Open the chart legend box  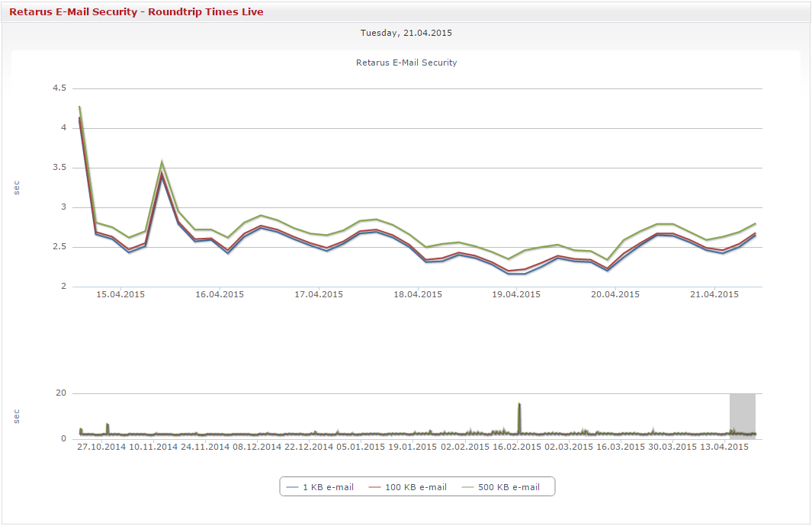pyautogui.click(x=416, y=486)
